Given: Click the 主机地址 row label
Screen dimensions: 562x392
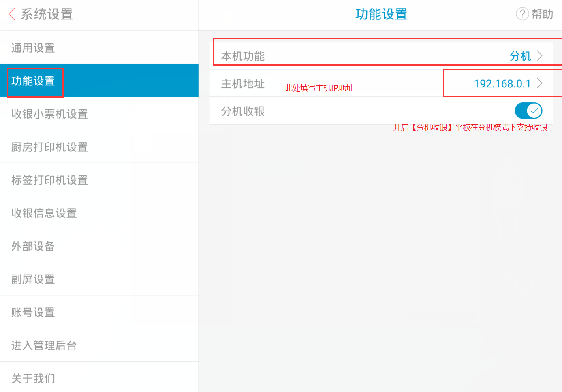Looking at the screenshot, I should 243,84.
